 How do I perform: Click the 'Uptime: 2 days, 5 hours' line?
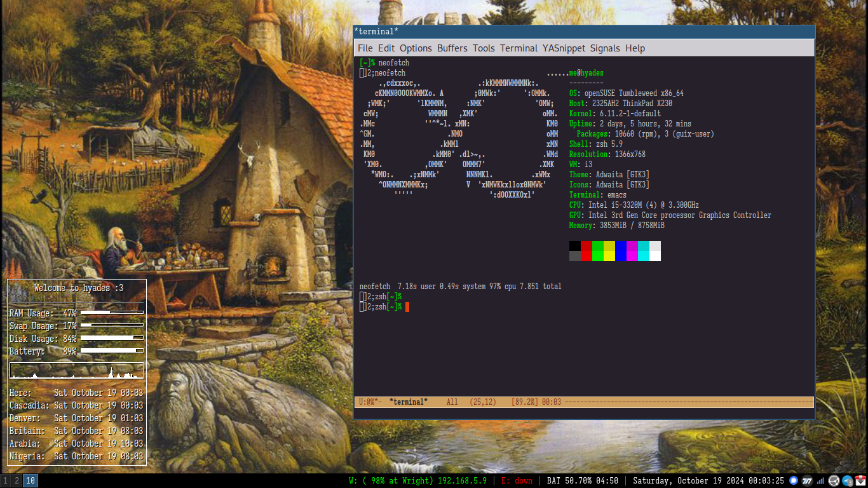coord(630,124)
